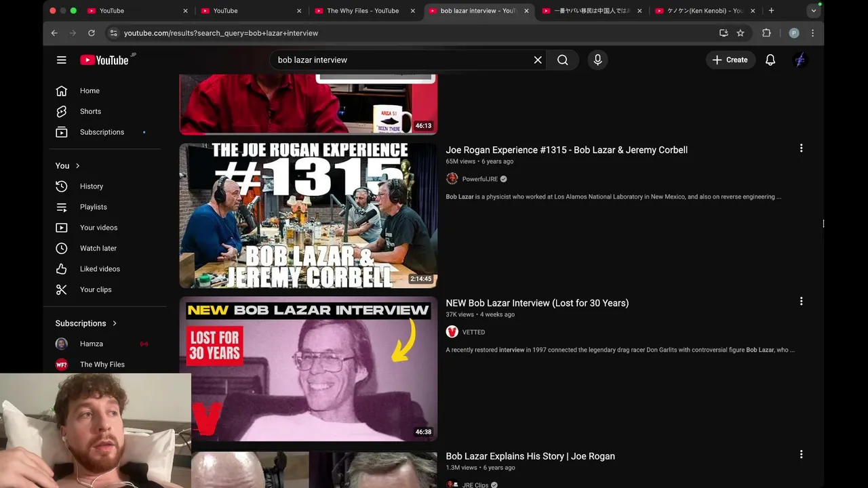Image resolution: width=868 pixels, height=488 pixels.
Task: Click the VETTED channel avatar
Action: point(452,332)
